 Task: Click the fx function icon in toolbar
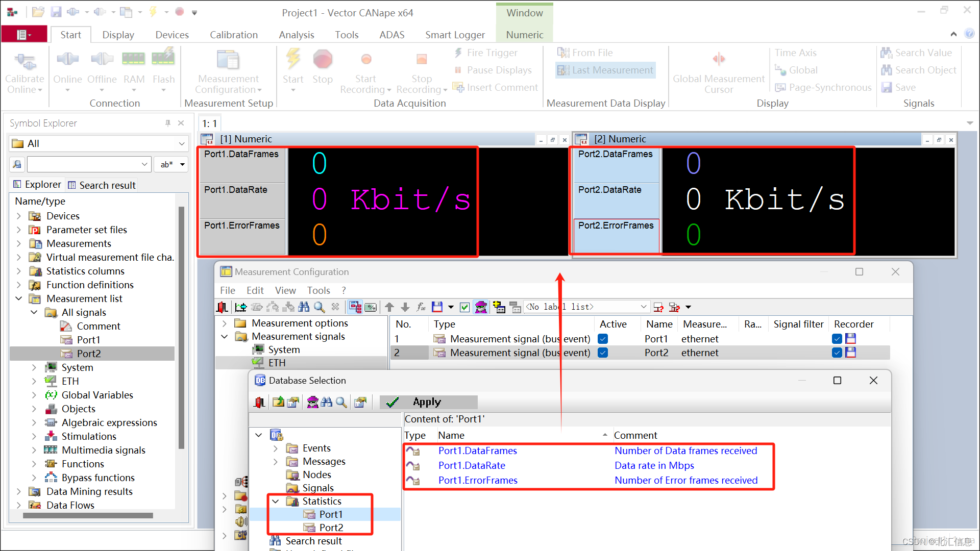421,307
